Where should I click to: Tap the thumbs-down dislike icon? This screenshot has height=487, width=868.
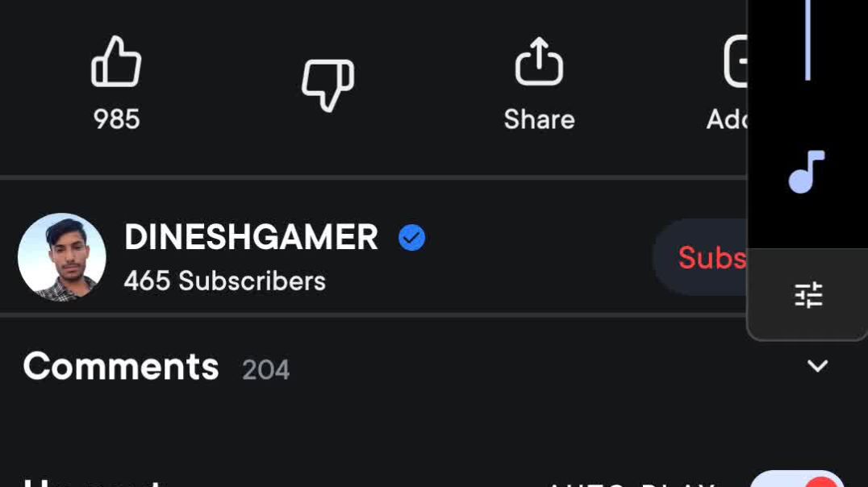(328, 84)
